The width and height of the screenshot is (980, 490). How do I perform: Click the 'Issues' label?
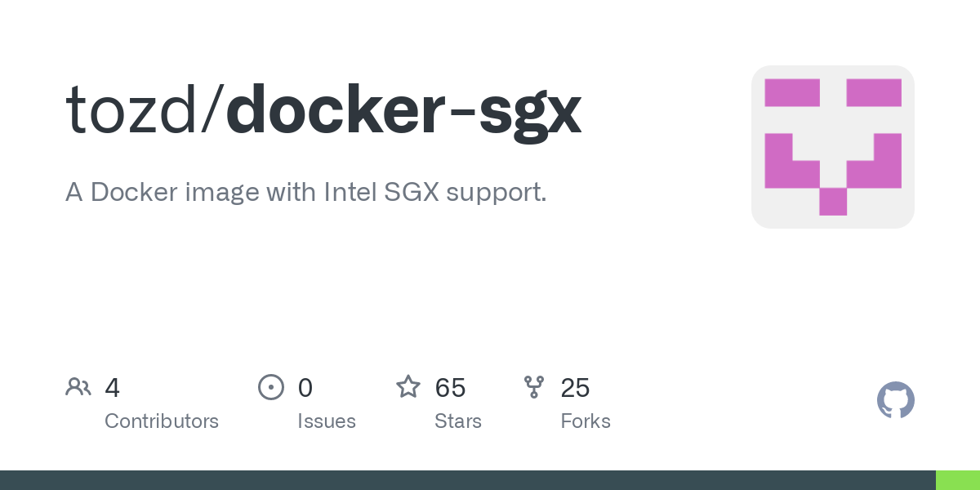[327, 421]
